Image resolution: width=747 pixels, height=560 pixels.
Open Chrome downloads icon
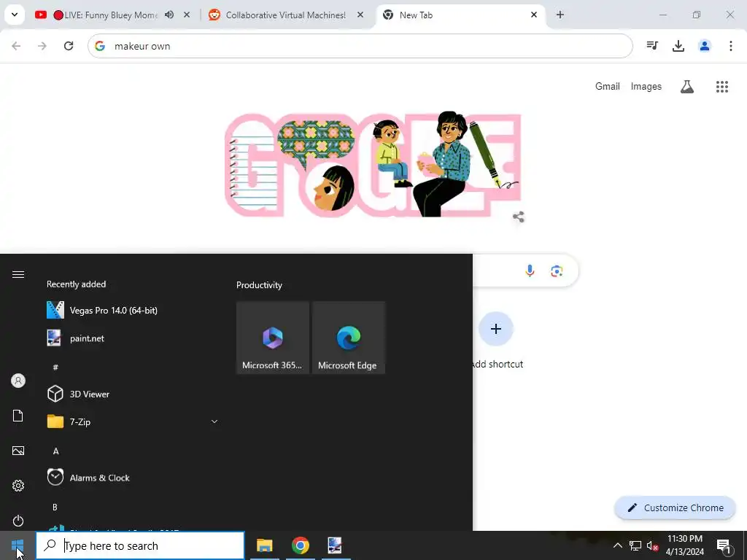[x=678, y=46]
